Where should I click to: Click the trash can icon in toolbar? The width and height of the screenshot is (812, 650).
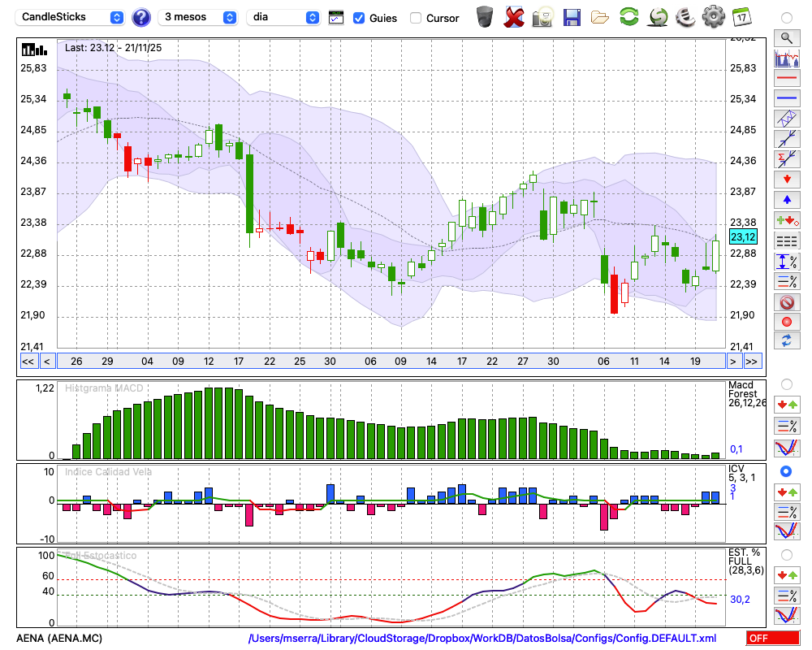coord(485,17)
